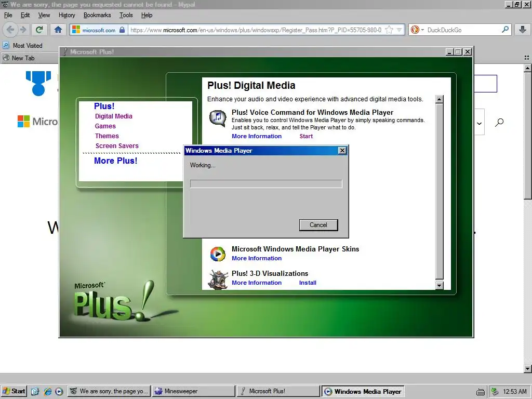Viewport: 532px width, 399px height.
Task: Click the padlock site security icon
Action: point(122,30)
